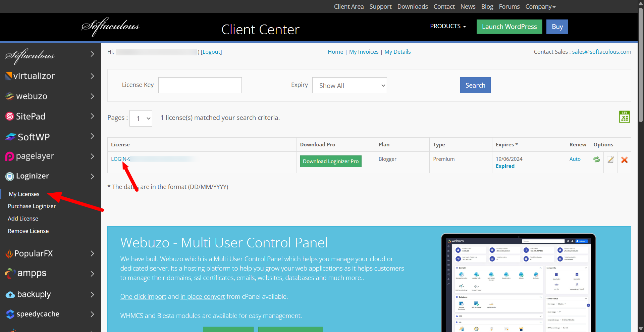Click the Expires column header
Screen dimensions: 644x332
pos(507,144)
